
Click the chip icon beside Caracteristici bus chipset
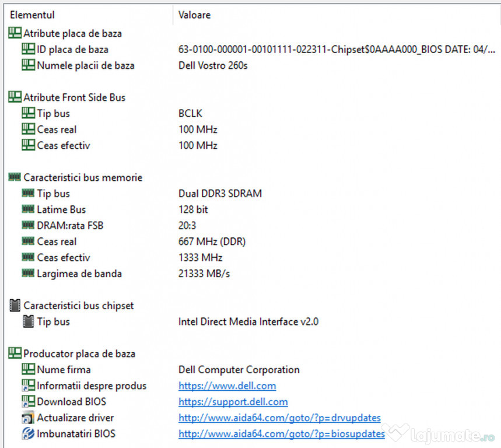point(15,305)
